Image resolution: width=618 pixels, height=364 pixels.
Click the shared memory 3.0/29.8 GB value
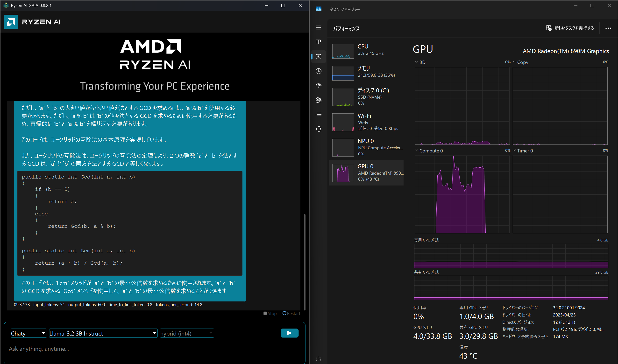coord(479,336)
